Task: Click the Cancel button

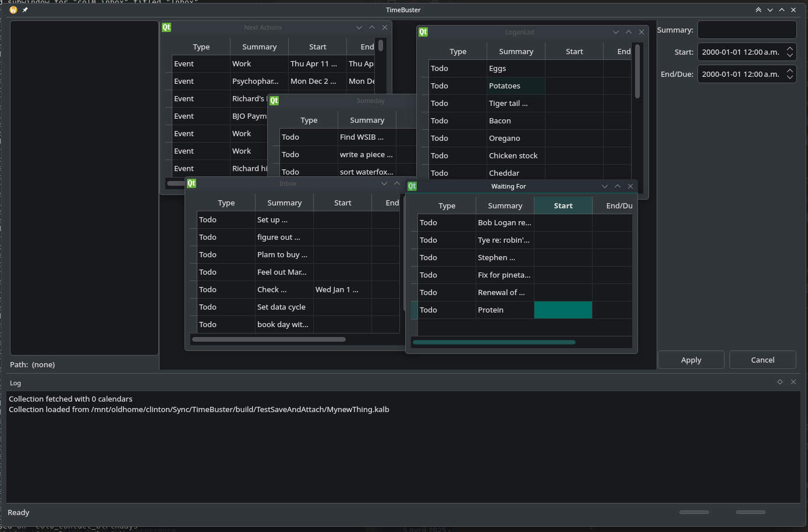Action: click(x=763, y=360)
